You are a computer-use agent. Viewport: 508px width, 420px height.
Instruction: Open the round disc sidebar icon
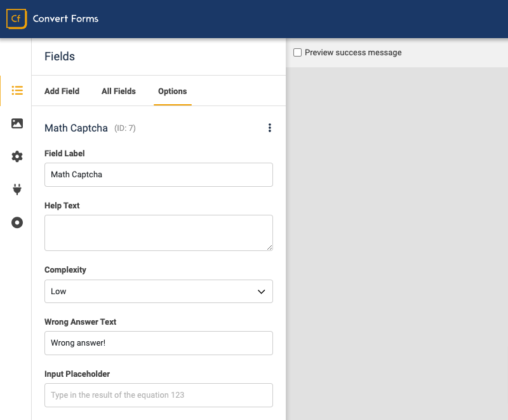17,222
